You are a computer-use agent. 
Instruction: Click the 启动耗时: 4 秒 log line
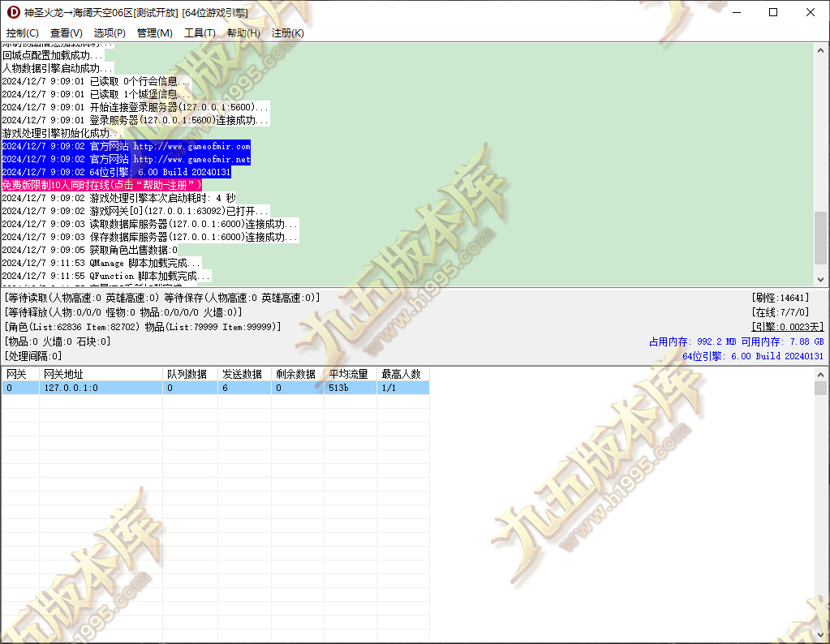[x=119, y=198]
